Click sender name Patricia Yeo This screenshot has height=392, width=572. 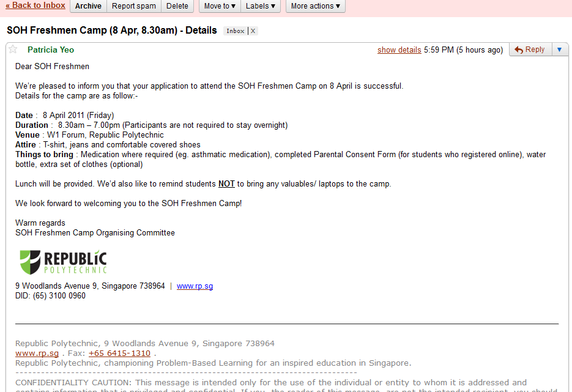(51, 50)
